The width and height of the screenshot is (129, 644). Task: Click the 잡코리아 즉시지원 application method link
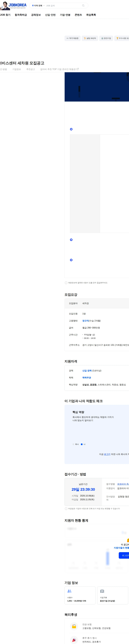pos(123,484)
